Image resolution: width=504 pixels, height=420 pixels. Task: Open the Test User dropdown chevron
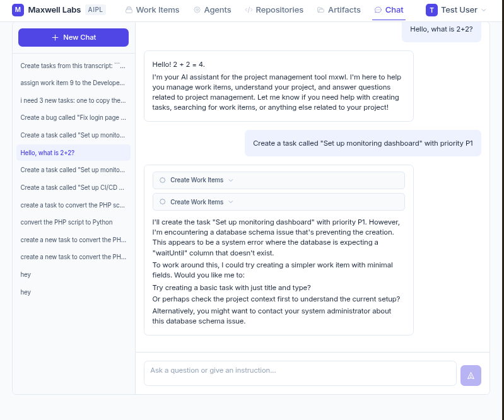tap(483, 10)
